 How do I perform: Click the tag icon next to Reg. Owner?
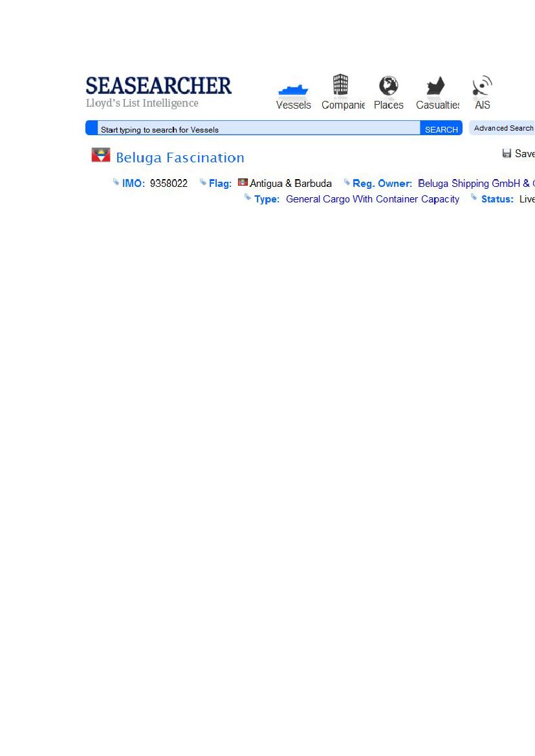point(347,182)
